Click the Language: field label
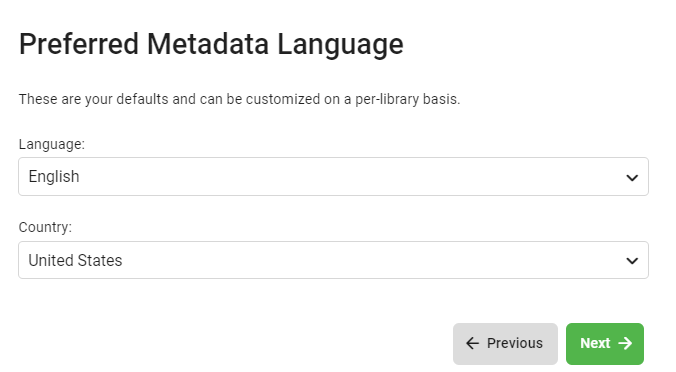Image resolution: width=676 pixels, height=372 pixels. (52, 144)
